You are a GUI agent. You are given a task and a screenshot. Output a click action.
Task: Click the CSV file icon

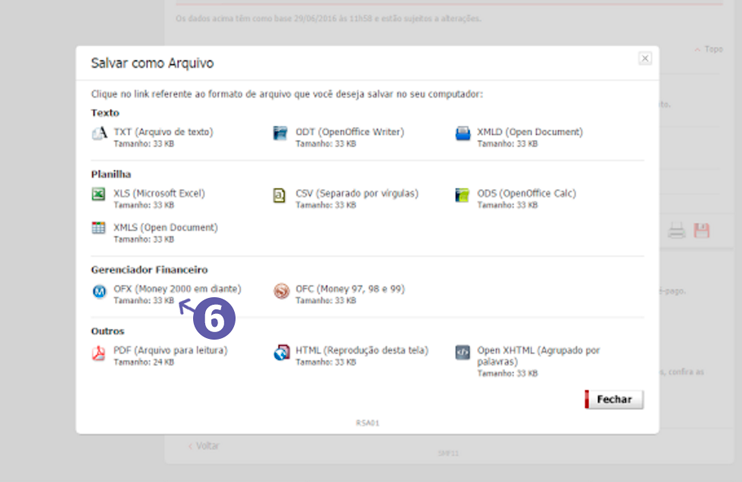(279, 195)
